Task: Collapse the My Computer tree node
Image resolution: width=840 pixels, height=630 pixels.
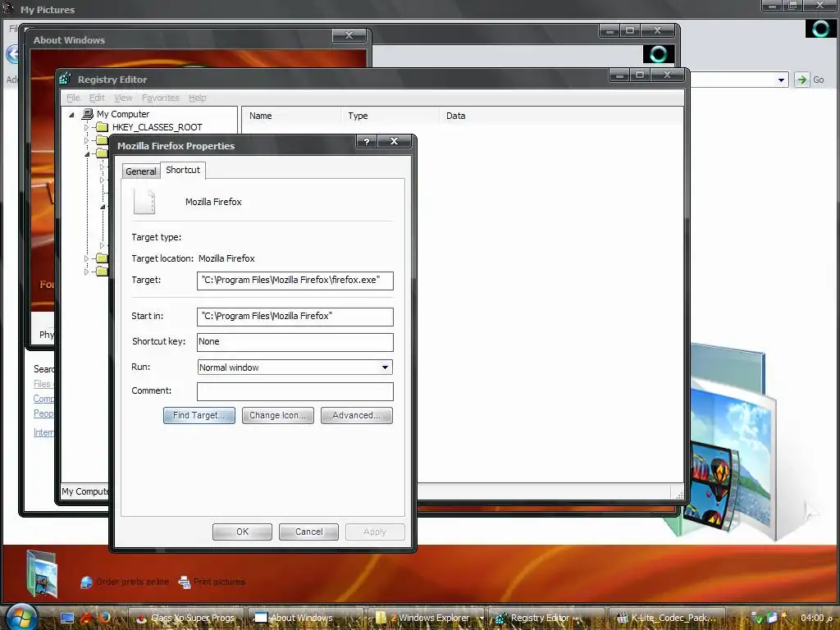Action: [x=72, y=115]
